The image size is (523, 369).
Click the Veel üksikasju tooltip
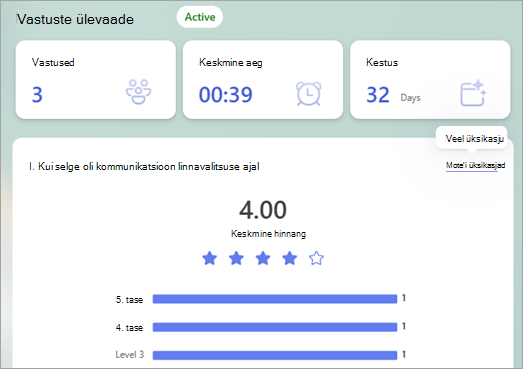point(472,138)
